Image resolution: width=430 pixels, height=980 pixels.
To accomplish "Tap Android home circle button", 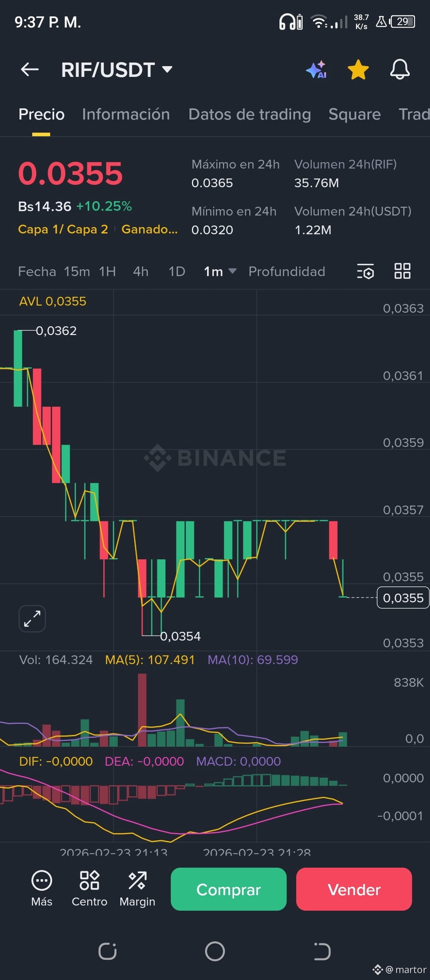I will coord(215,951).
